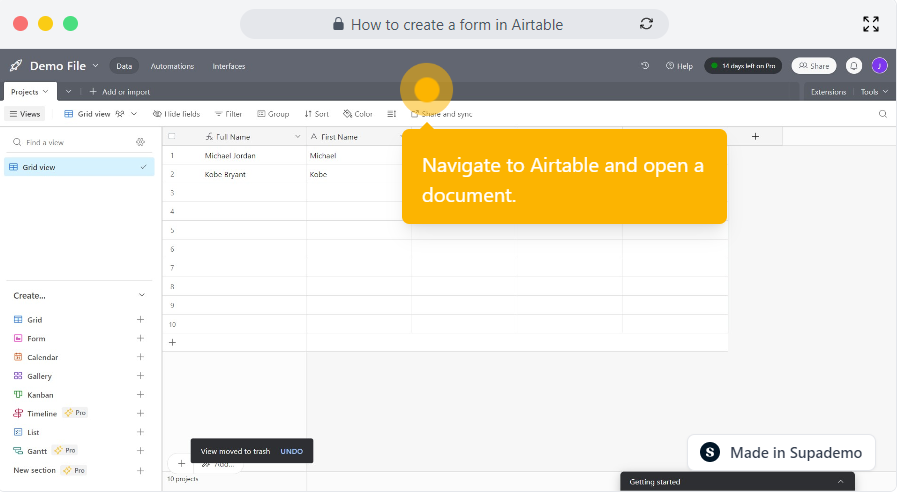Screen dimensions: 900x492
Task: Open Filter options
Action: coord(228,114)
